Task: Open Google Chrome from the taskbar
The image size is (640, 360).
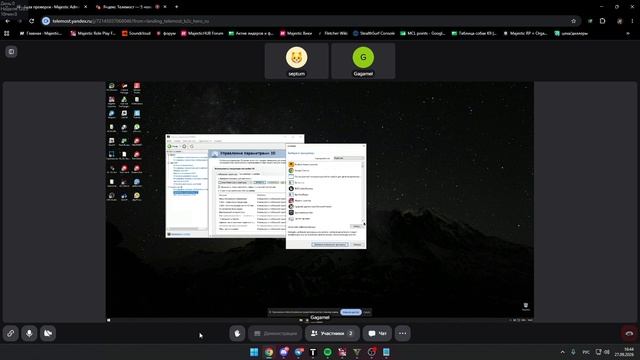Action: (x=269, y=352)
